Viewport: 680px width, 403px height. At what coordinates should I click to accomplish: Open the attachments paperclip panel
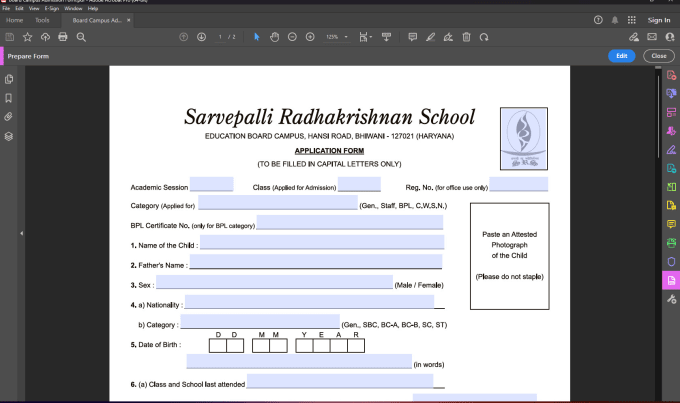(9, 117)
